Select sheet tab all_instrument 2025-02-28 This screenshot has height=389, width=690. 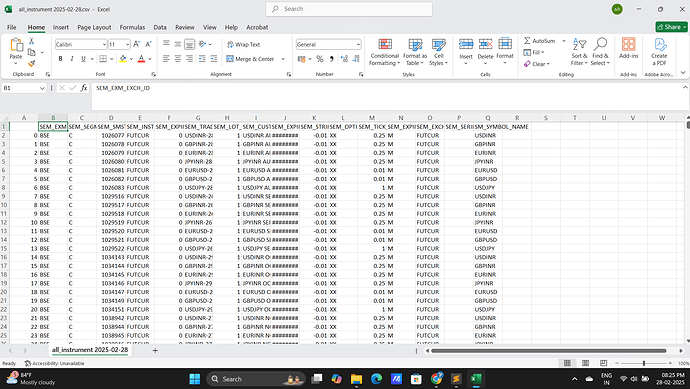(x=90, y=350)
